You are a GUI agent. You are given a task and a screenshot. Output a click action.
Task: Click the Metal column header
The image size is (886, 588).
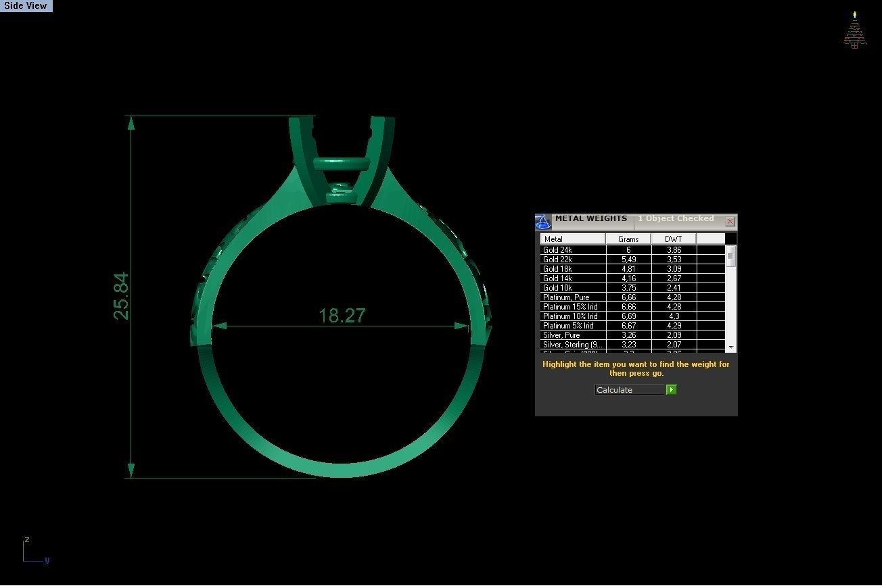point(572,239)
